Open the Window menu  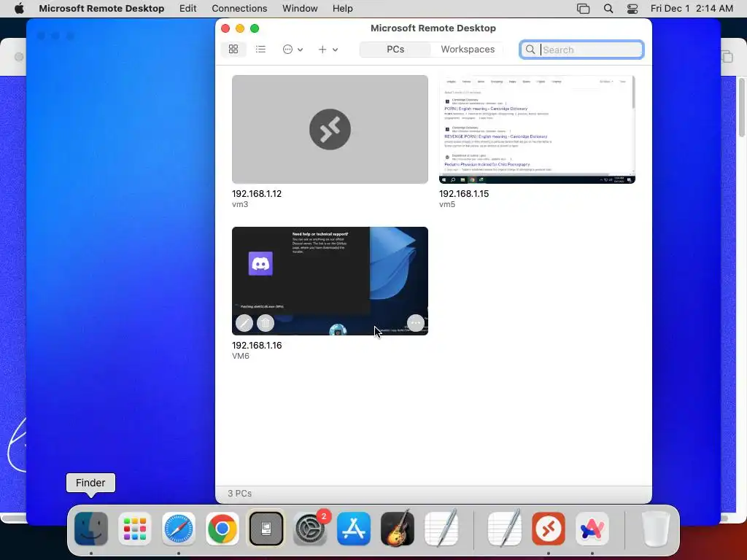[x=300, y=9]
